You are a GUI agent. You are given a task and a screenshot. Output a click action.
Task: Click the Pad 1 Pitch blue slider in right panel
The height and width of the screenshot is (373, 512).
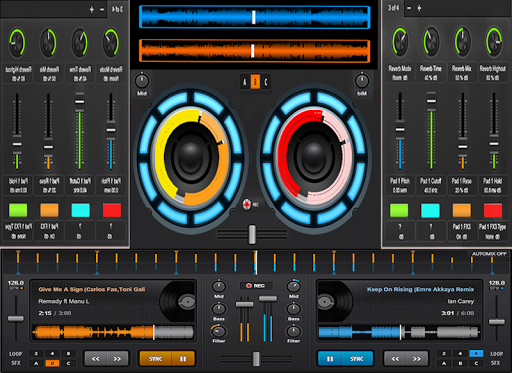(x=400, y=131)
